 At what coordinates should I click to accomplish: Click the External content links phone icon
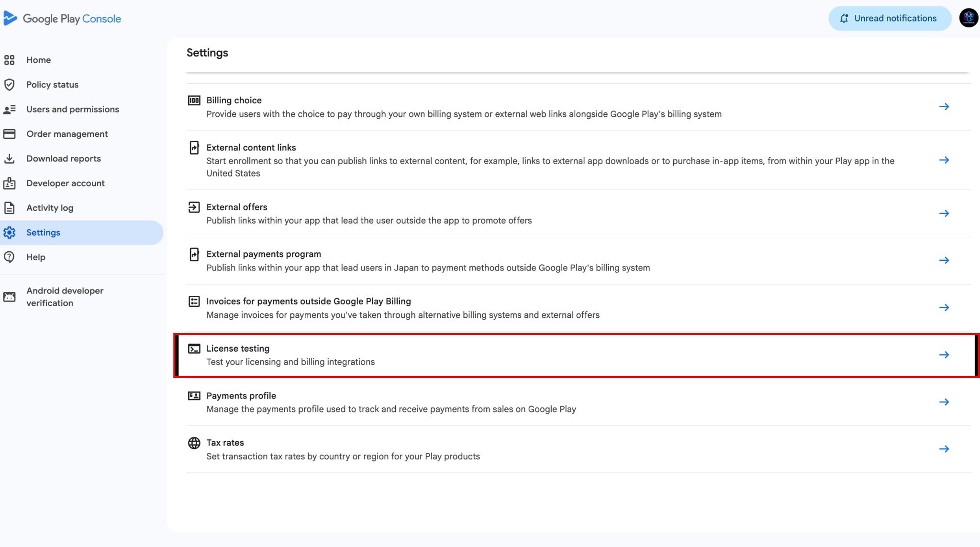pyautogui.click(x=194, y=147)
